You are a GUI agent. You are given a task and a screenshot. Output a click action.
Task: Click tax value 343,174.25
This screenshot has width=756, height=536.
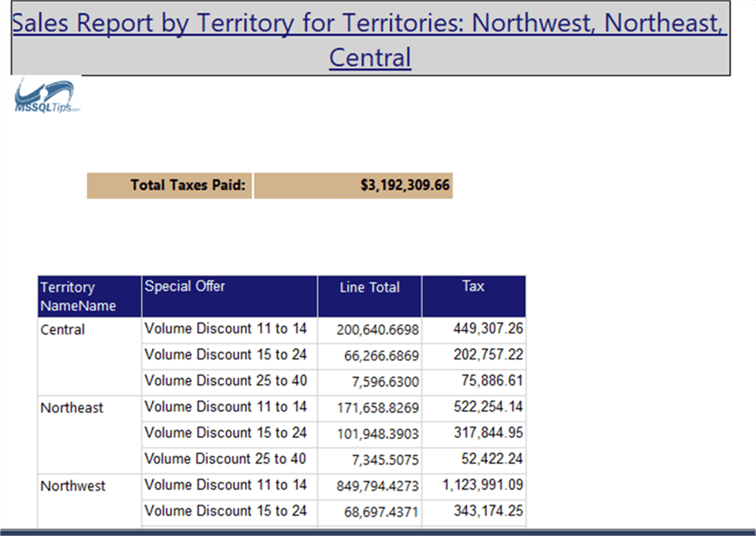[x=474, y=513]
